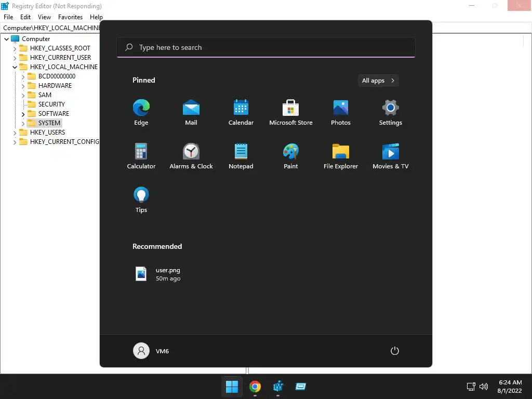Launch the Calculator app
The image size is (532, 399).
(141, 156)
